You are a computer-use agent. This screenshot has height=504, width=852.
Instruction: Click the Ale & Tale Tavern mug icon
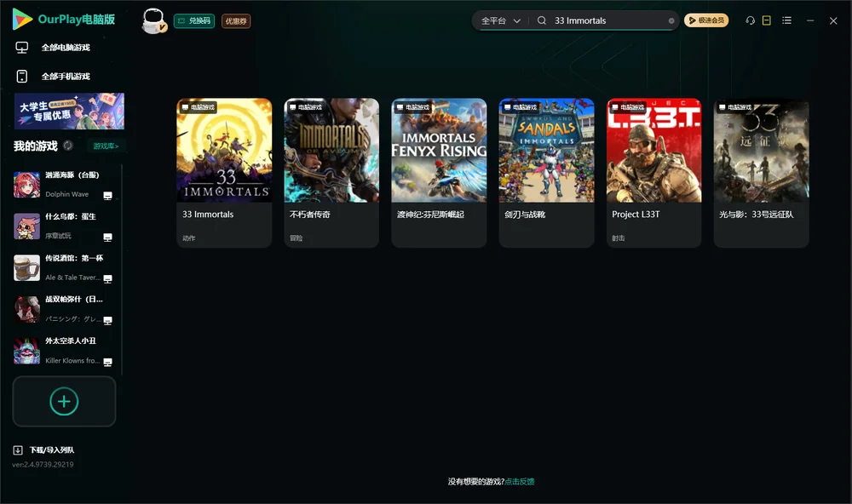pos(26,267)
